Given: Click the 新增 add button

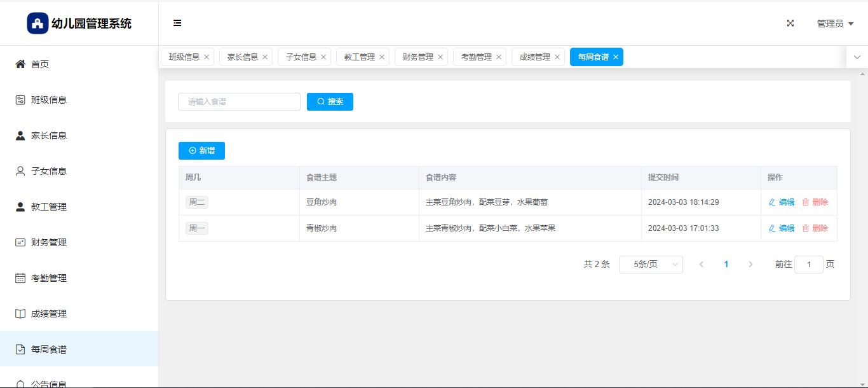Looking at the screenshot, I should (x=201, y=151).
